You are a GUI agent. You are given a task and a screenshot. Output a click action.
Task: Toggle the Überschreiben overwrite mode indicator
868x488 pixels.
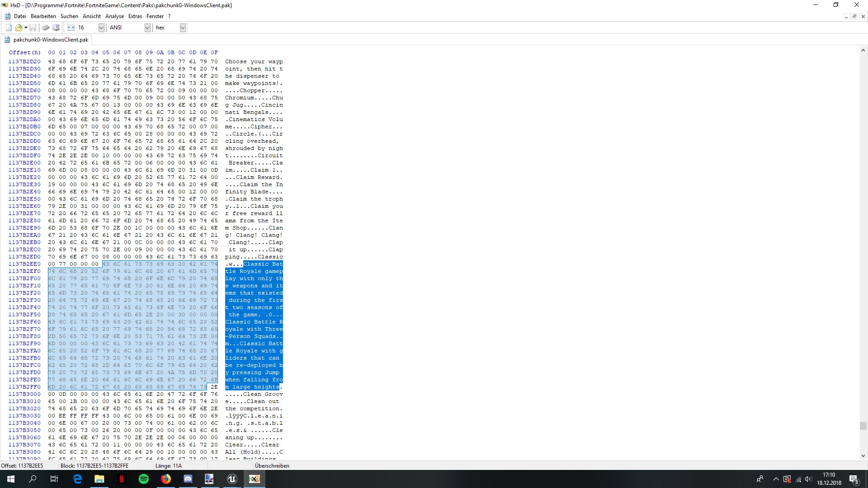272,465
